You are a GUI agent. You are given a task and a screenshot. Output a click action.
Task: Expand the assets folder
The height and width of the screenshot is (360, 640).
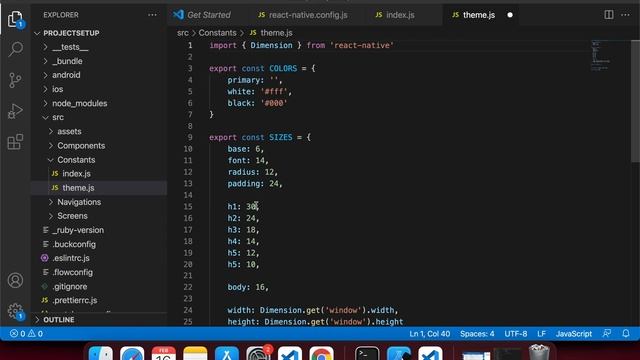69,131
